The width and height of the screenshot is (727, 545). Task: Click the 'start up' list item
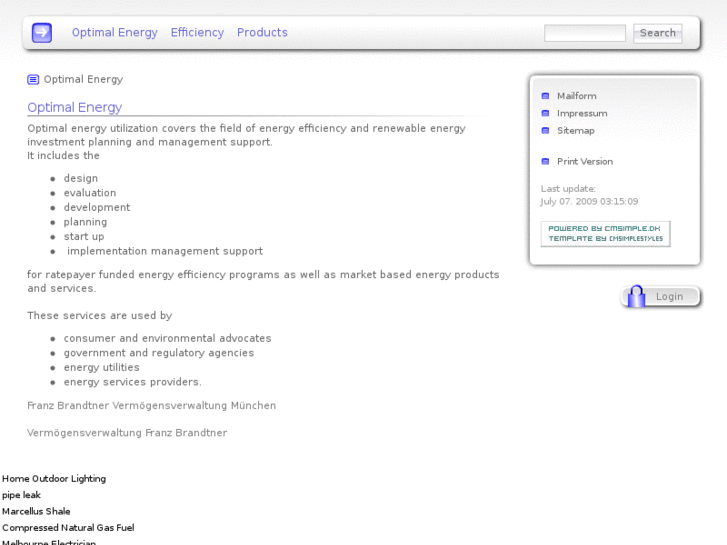pos(84,237)
